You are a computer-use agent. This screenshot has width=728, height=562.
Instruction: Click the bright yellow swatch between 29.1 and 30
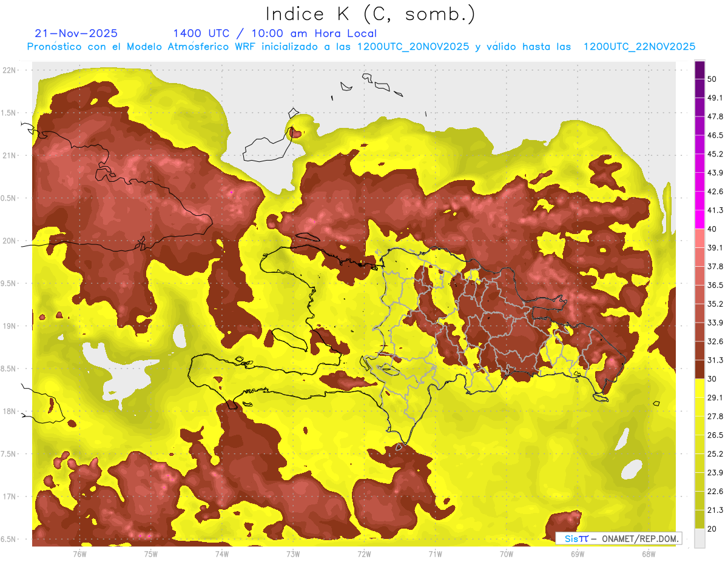point(699,388)
